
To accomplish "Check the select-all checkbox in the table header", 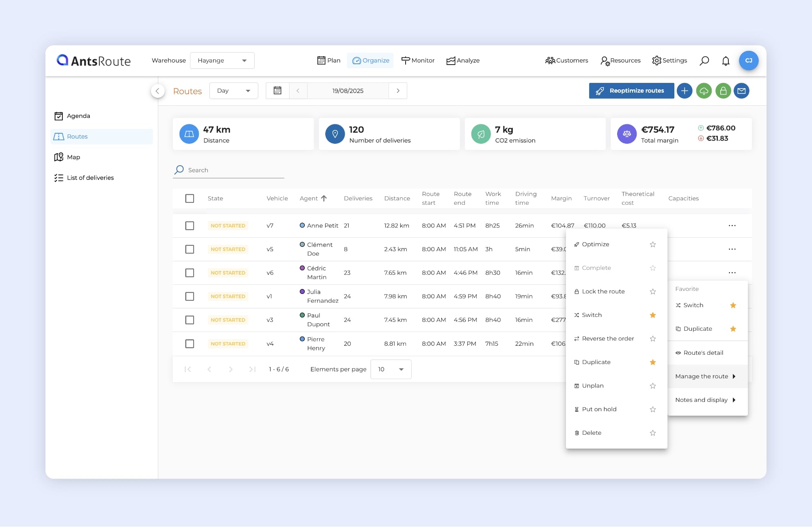I will (x=190, y=198).
